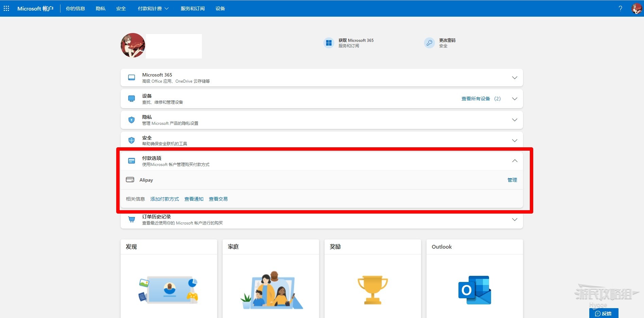The width and height of the screenshot is (644, 318).
Task: Click the 奖励 card heading
Action: [x=335, y=247]
